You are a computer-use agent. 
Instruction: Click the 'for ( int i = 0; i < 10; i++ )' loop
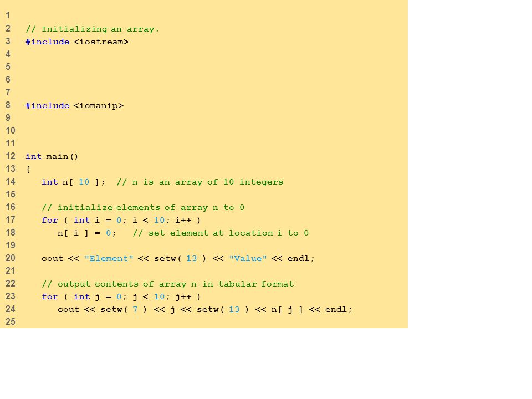121,220
